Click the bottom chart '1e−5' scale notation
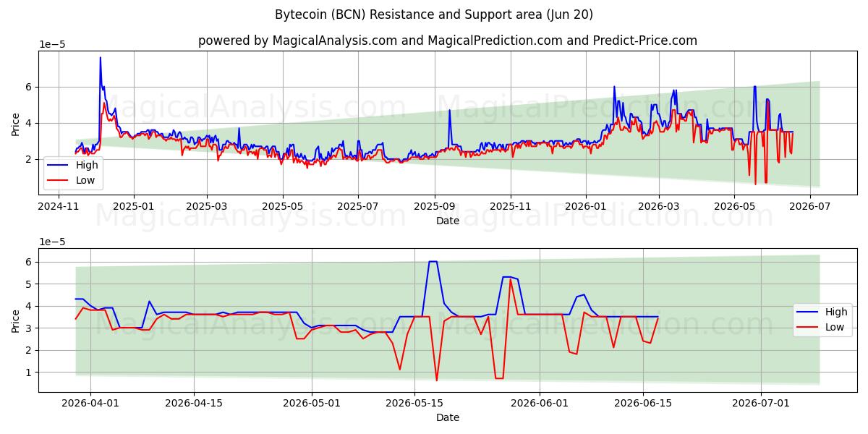Screen dimensions: 868x434 (52, 242)
